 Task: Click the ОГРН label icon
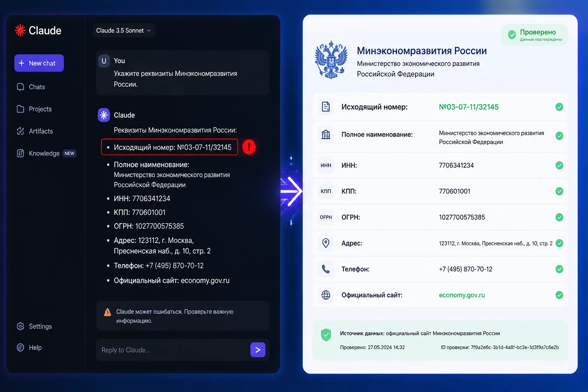tap(326, 217)
